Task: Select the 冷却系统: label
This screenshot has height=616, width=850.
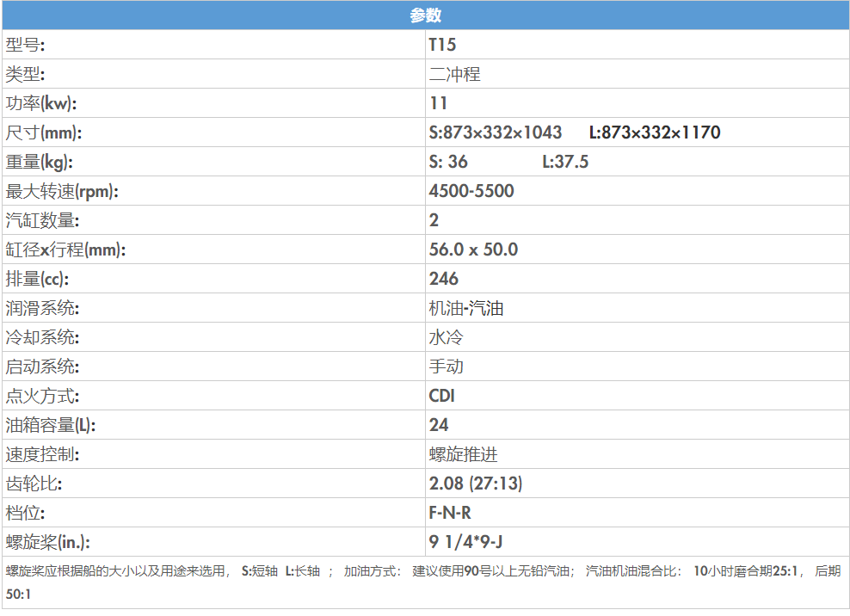Action: tap(42, 337)
